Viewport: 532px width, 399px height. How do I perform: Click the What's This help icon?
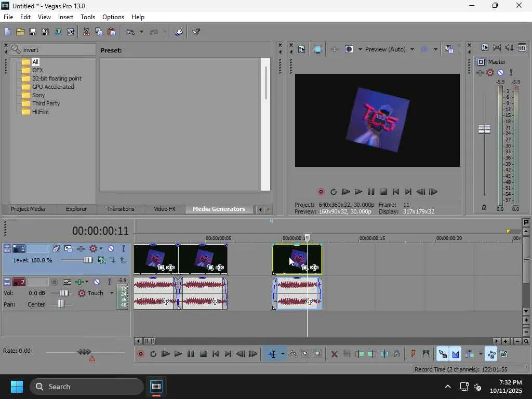(x=196, y=32)
